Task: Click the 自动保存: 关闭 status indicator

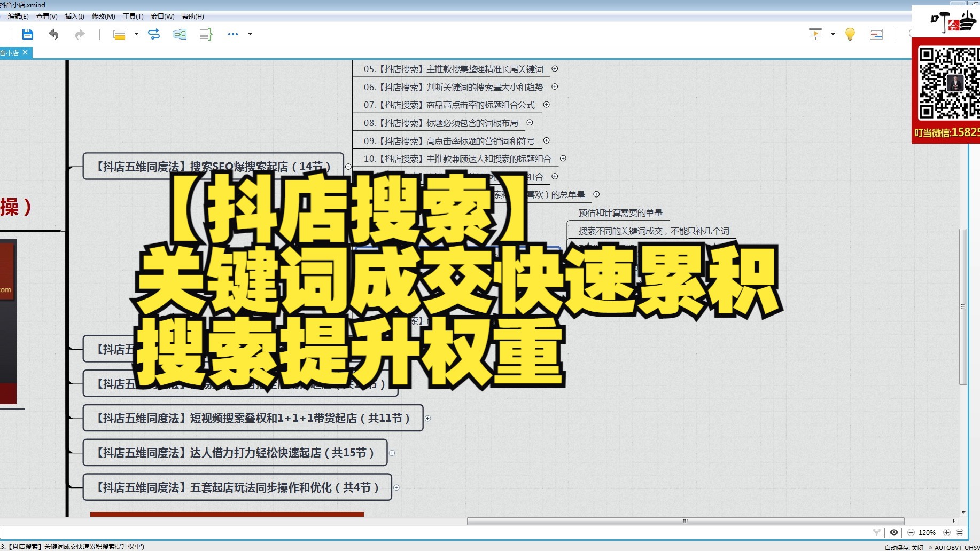Action: pos(904,547)
